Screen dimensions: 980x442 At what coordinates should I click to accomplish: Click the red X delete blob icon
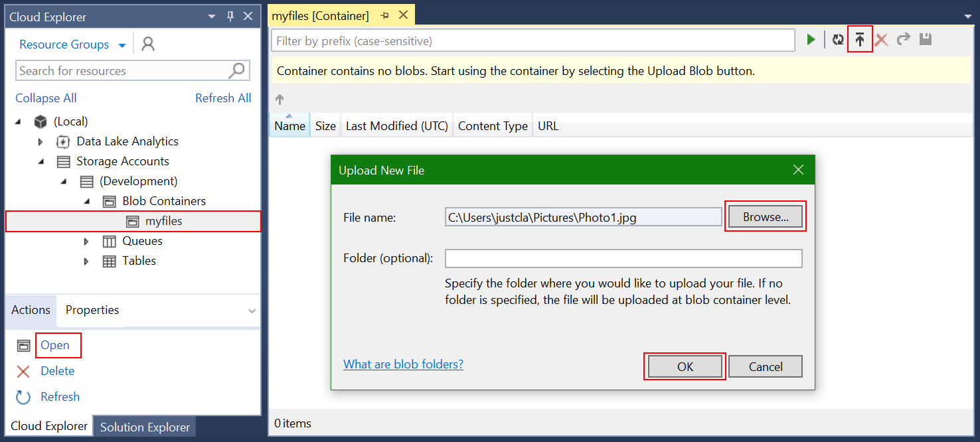point(881,40)
